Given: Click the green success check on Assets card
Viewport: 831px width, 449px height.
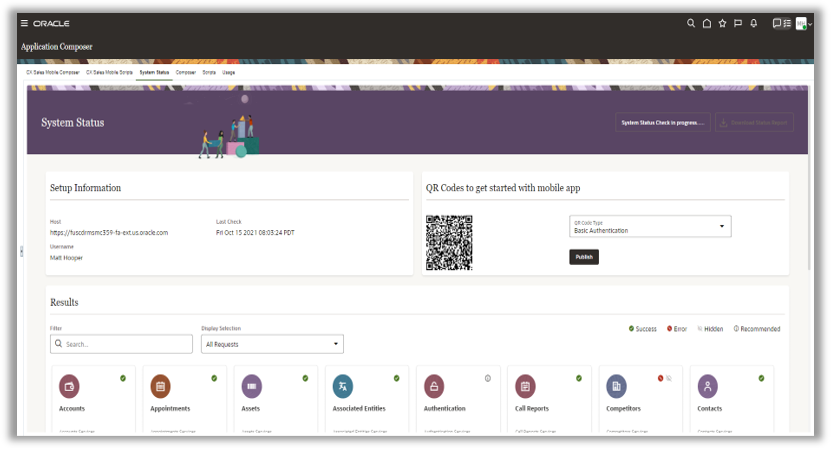Looking at the screenshot, I should (305, 378).
